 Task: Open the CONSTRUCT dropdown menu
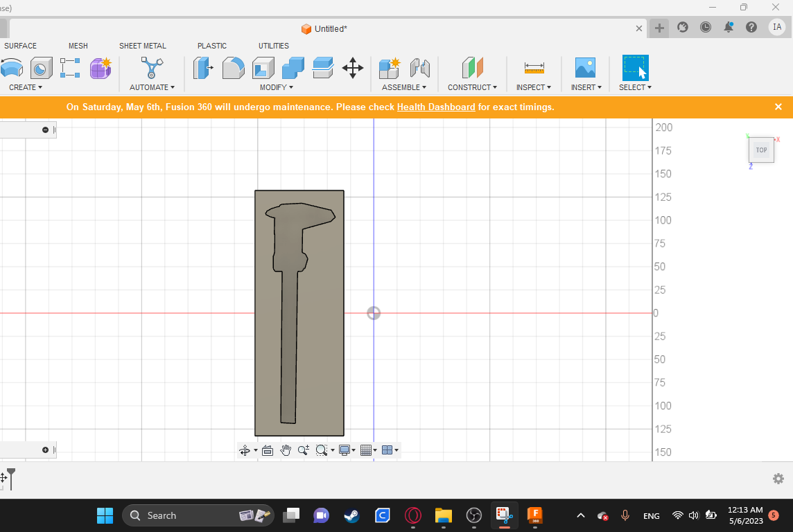coord(472,87)
